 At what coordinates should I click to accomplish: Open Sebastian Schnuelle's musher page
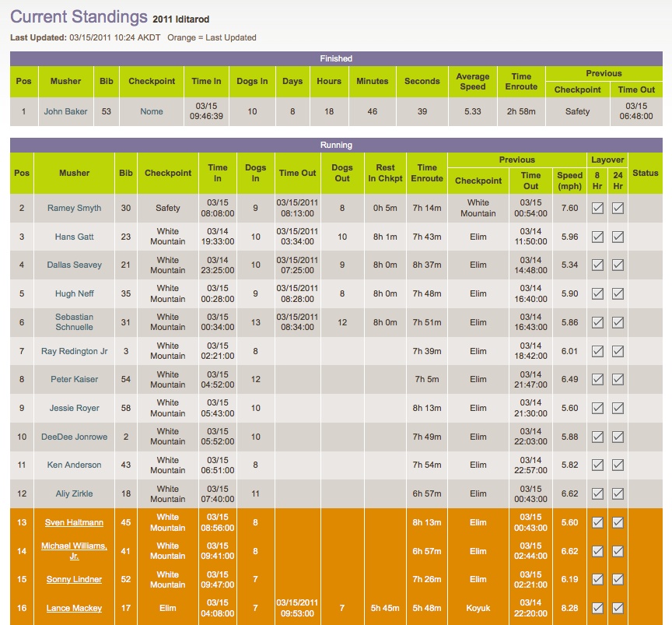click(74, 322)
